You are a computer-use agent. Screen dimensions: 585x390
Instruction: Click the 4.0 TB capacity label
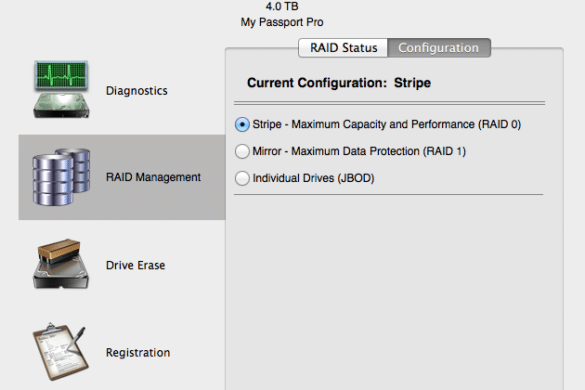click(x=282, y=6)
